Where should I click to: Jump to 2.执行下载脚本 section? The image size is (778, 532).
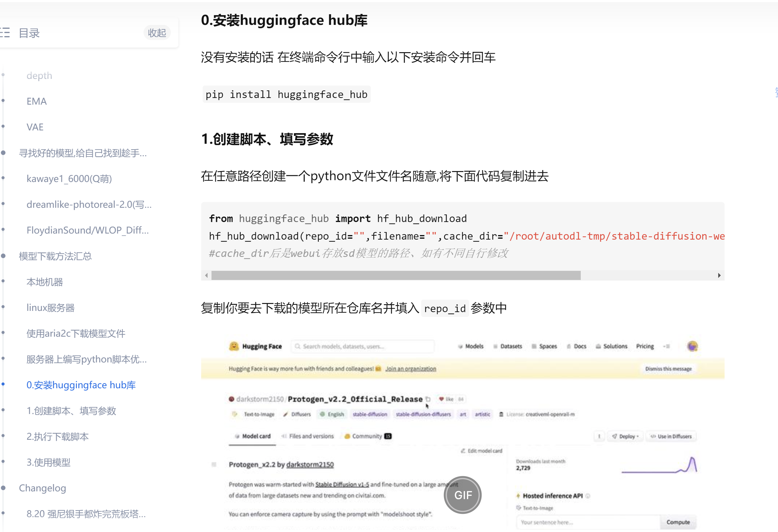point(58,437)
